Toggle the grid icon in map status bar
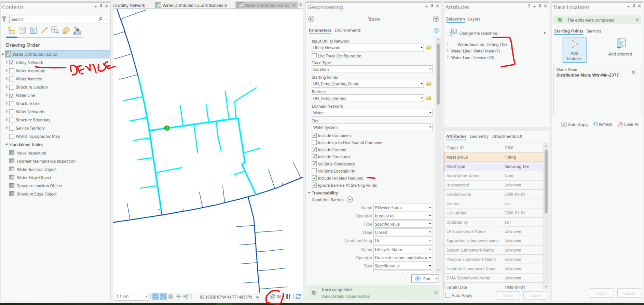Image resolution: width=644 pixels, height=305 pixels. [171, 296]
